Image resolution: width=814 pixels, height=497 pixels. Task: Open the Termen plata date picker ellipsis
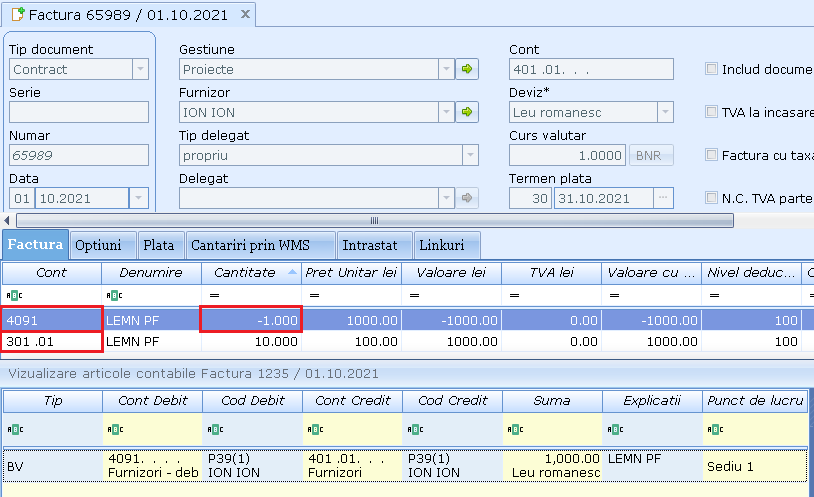pyautogui.click(x=663, y=198)
